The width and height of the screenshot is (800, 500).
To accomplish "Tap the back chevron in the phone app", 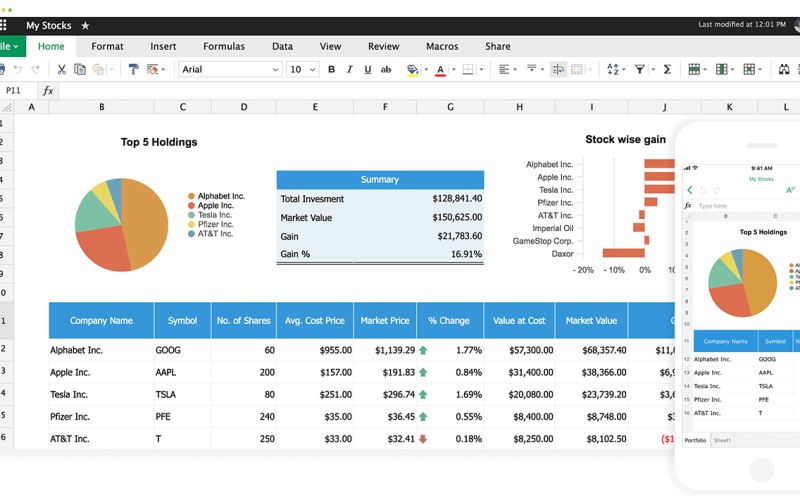I will point(690,190).
